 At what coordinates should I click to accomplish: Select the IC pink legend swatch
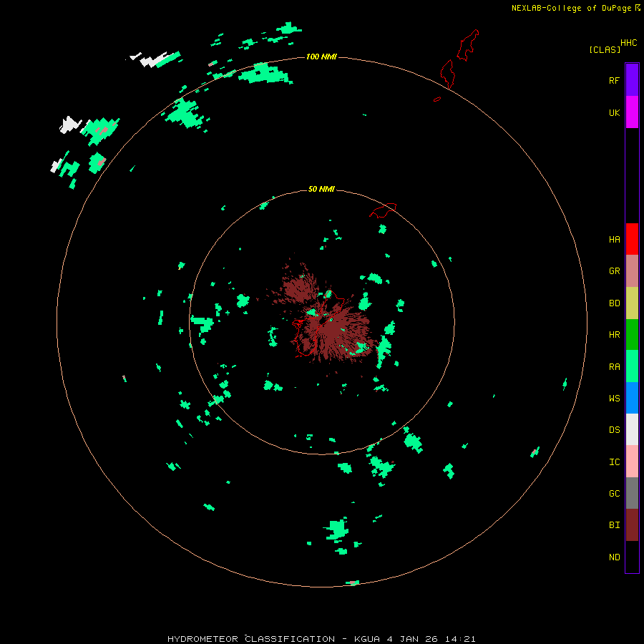632,462
